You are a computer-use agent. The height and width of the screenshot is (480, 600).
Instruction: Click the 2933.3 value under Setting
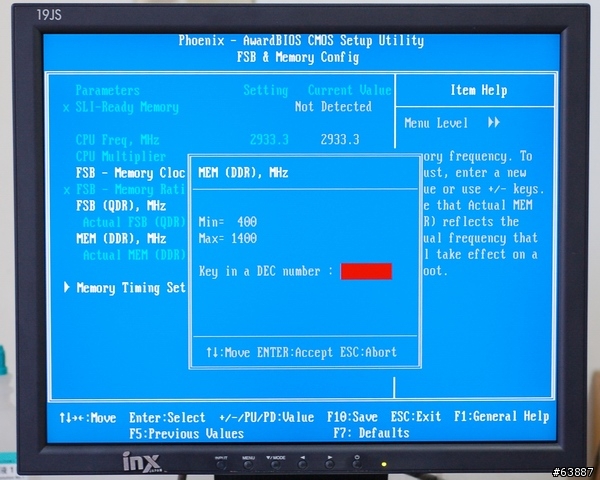269,140
